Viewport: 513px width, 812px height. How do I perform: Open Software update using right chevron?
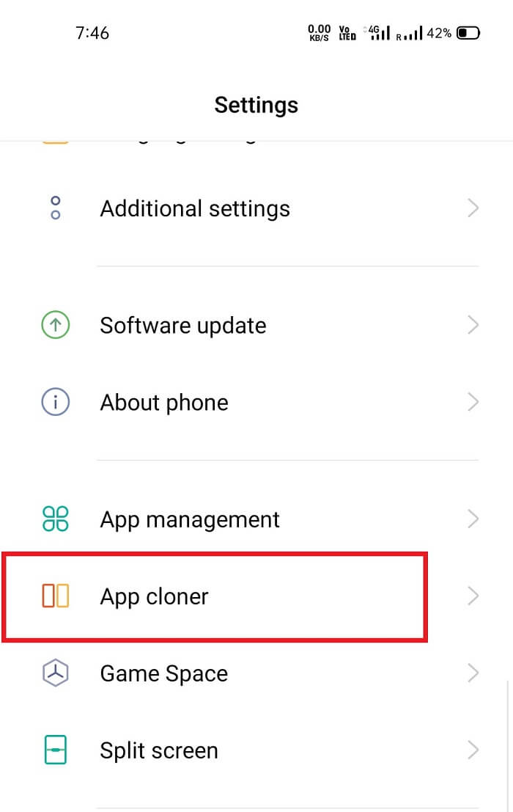(x=473, y=325)
